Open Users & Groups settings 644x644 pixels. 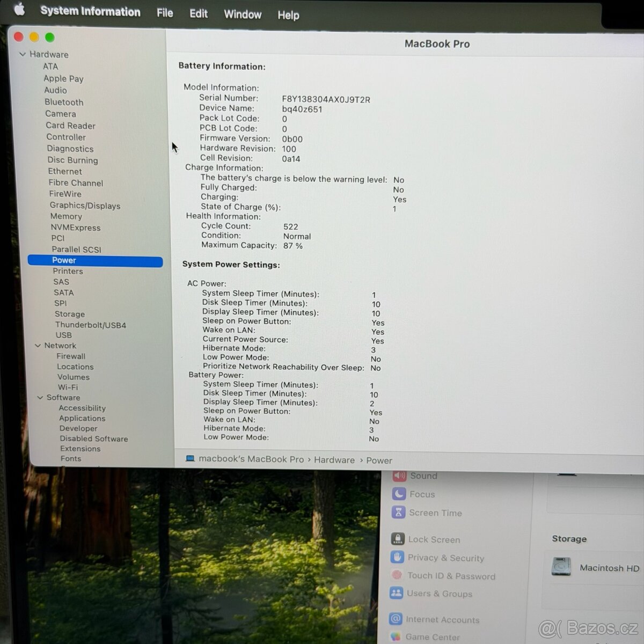pyautogui.click(x=397, y=594)
